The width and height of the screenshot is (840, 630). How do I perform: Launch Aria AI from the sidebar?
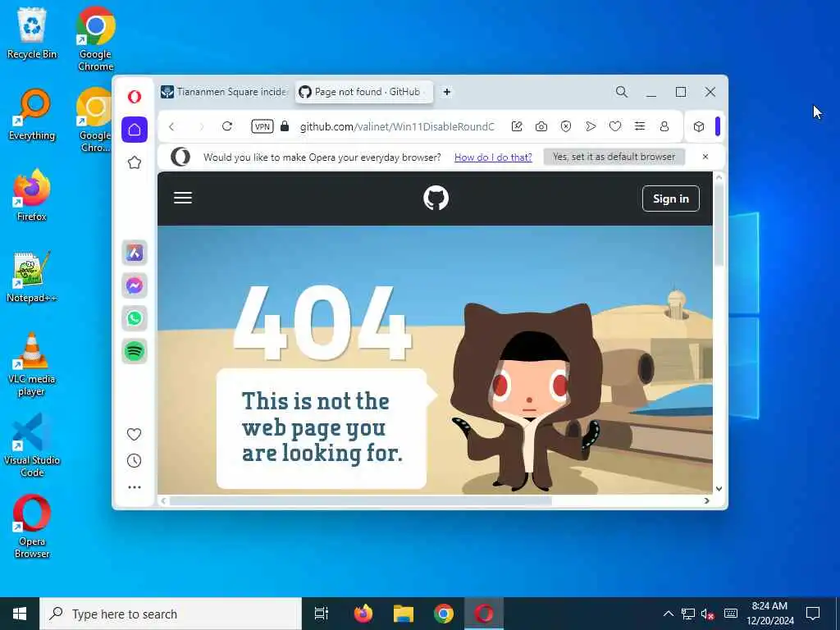tap(135, 253)
